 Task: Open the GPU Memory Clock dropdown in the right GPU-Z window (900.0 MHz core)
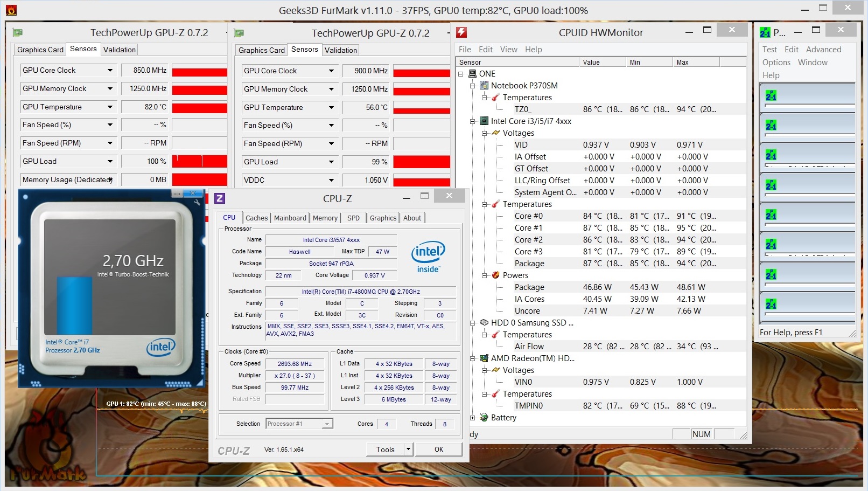point(331,89)
